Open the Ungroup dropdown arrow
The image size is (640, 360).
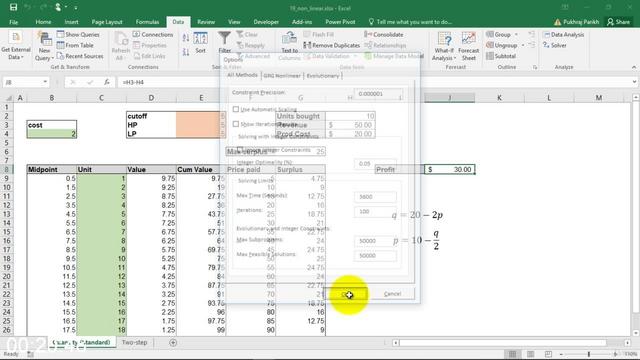coord(523,45)
